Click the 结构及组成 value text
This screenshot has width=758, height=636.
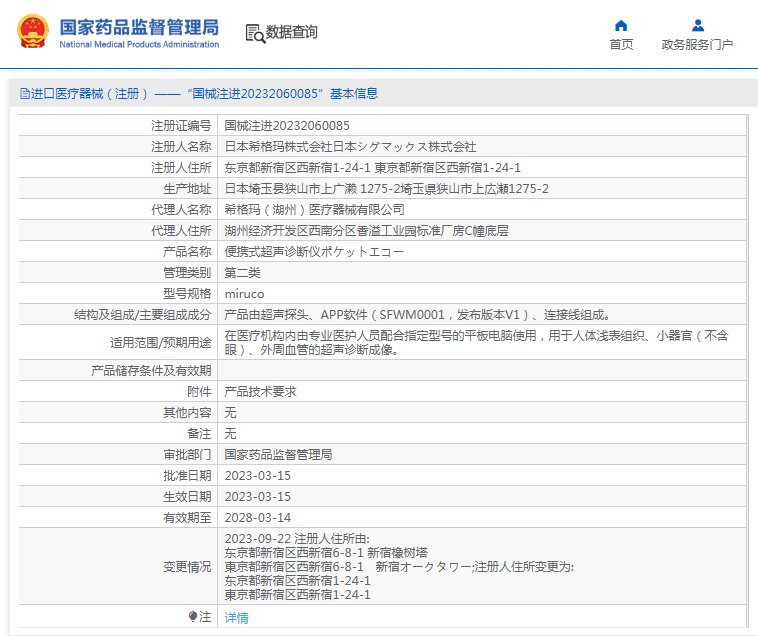coord(417,315)
